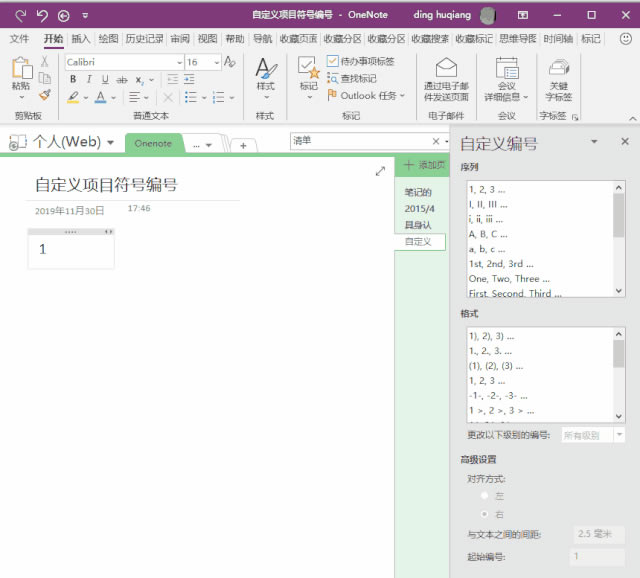
Task: Collapse the ribbon with the chevron
Action: 633,118
